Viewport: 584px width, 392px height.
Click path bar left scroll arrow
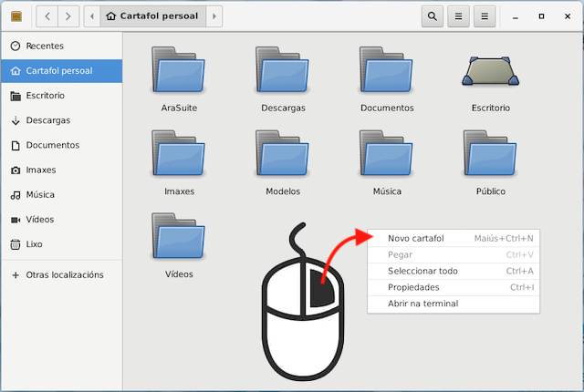pos(92,16)
